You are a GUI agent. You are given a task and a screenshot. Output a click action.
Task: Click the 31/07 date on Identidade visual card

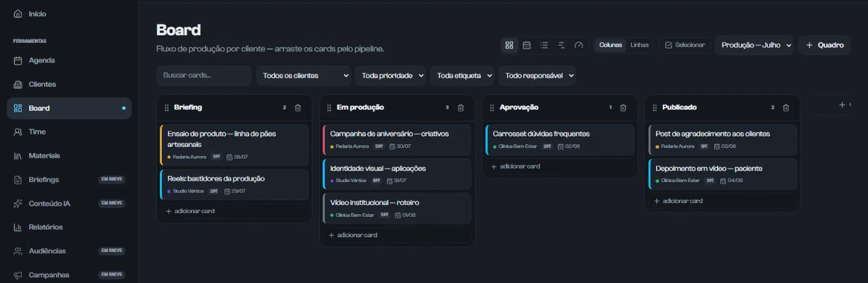click(401, 181)
